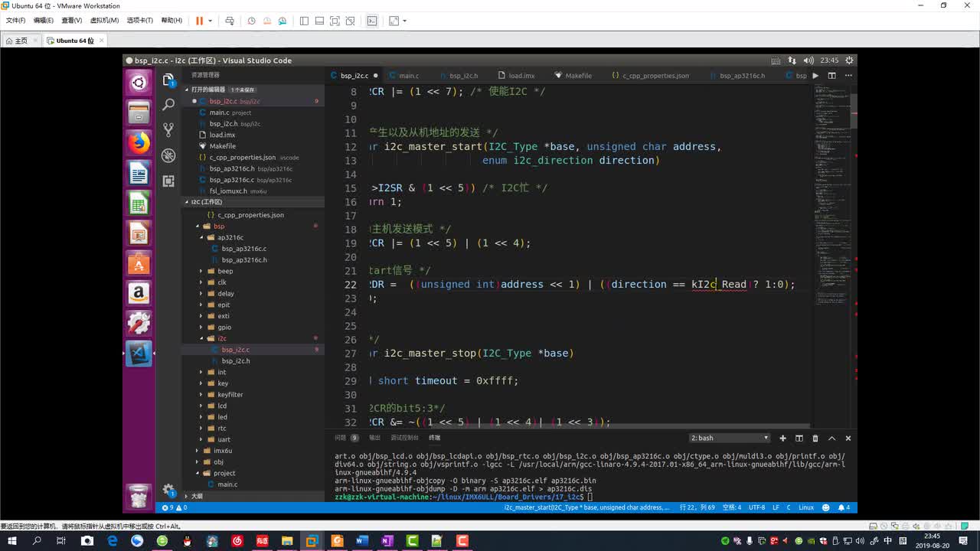Viewport: 980px width, 551px height.
Task: Switch to c_cpp_properties.json editor tab
Action: (655, 76)
